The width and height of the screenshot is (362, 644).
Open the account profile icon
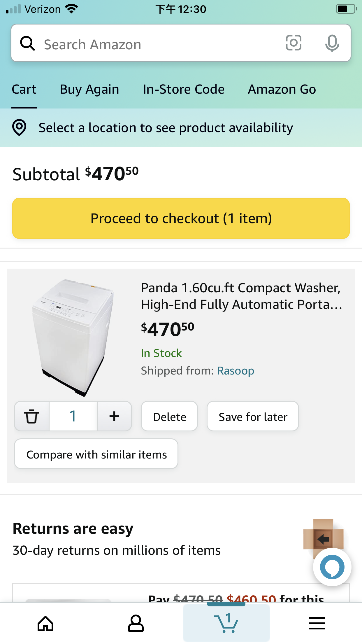(136, 624)
